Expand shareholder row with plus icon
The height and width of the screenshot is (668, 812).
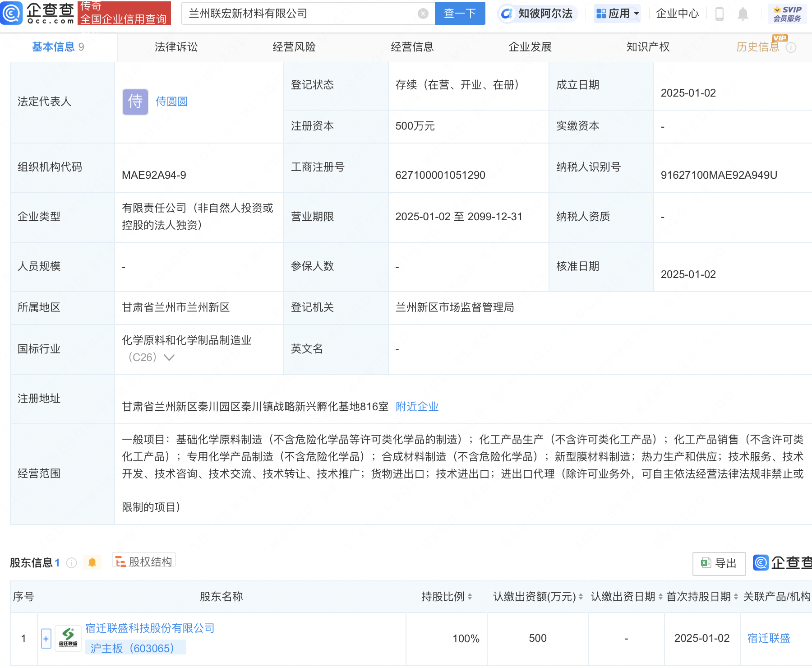tap(46, 639)
